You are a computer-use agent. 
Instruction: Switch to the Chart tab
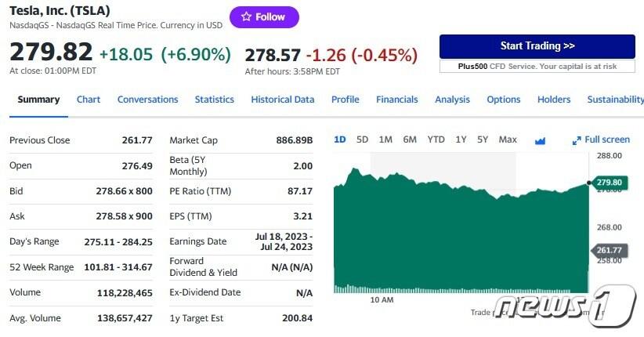point(89,100)
